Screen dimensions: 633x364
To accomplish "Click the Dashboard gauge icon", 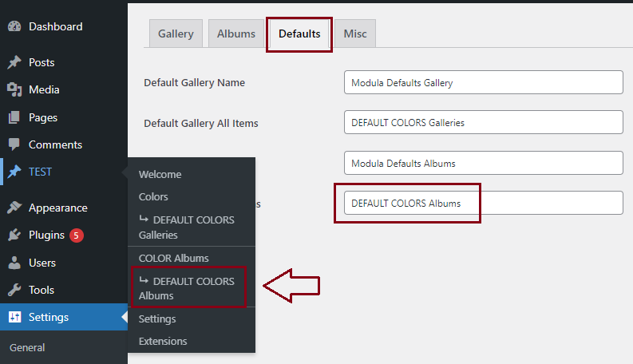I will tap(14, 26).
